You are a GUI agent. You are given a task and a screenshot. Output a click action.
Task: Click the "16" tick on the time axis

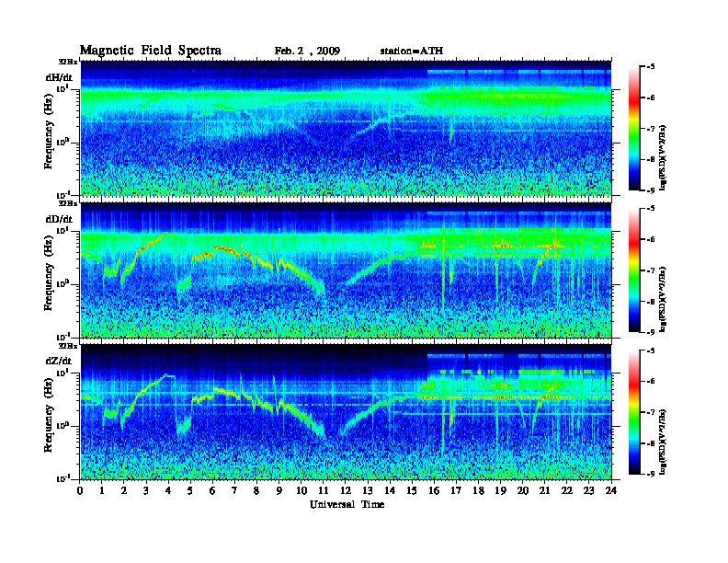coord(434,490)
